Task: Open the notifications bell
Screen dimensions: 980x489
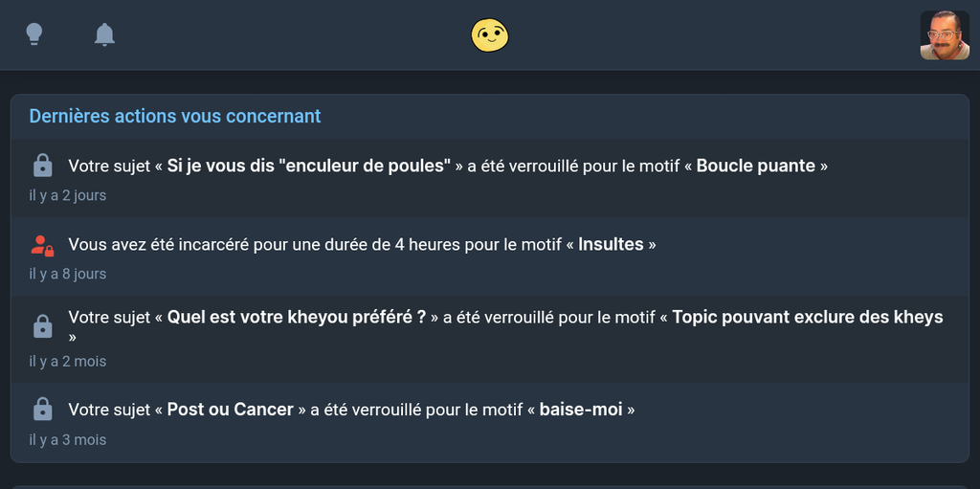Action: (104, 34)
